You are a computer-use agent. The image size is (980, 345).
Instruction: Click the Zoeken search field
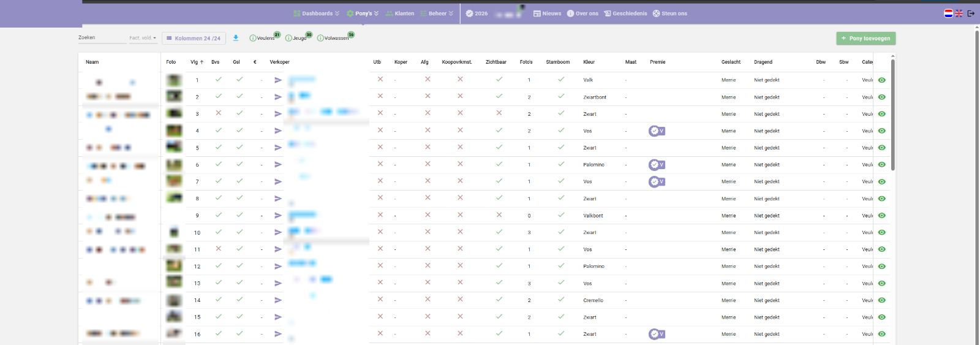pyautogui.click(x=102, y=38)
